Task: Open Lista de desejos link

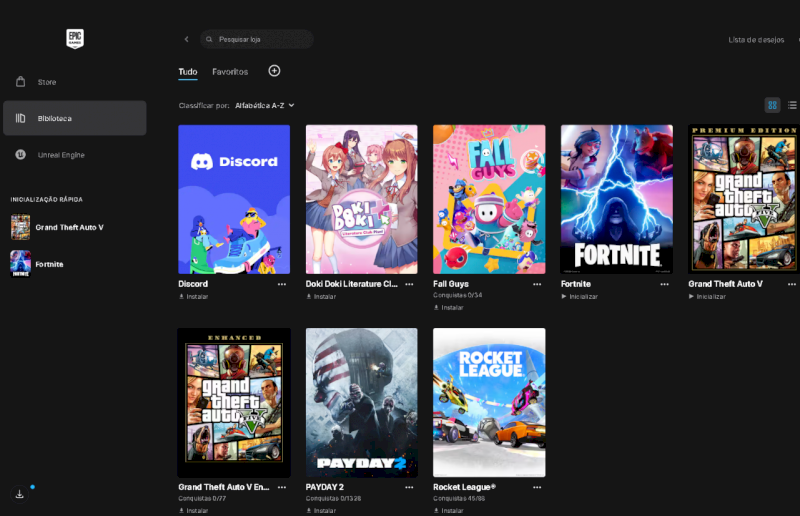Action: [x=756, y=40]
